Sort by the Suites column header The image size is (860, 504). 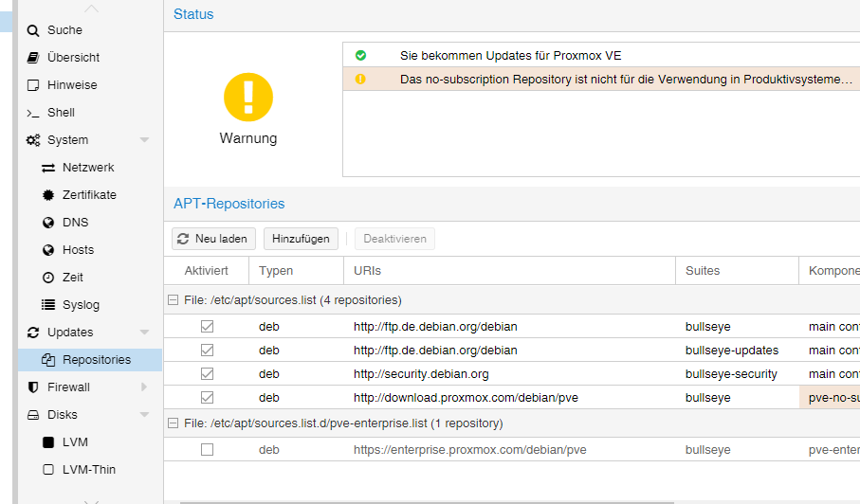click(737, 271)
